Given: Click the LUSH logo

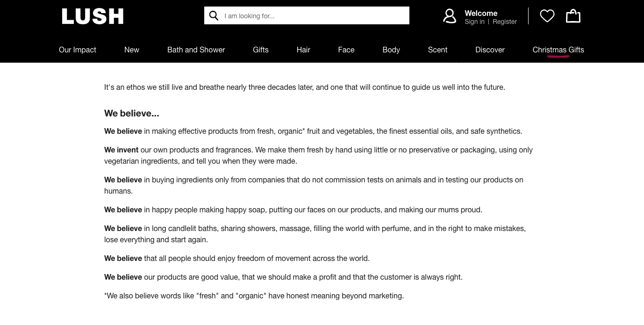Looking at the screenshot, I should pos(93,16).
